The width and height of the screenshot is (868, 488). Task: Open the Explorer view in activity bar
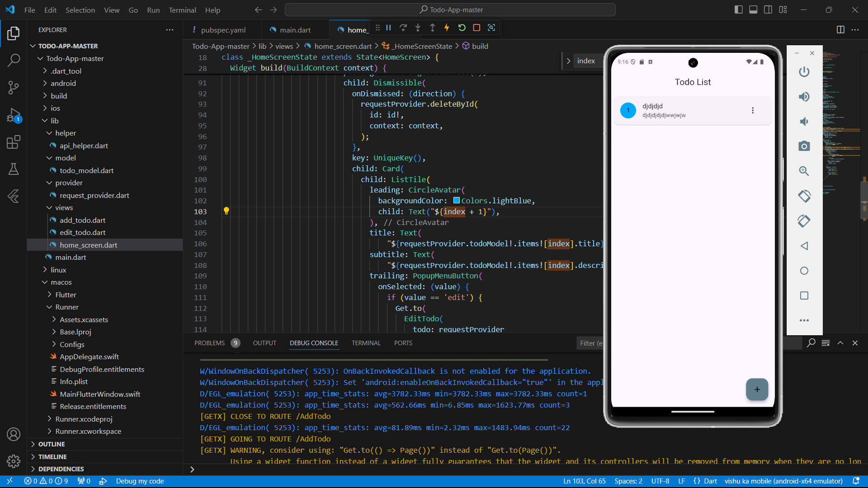pyautogui.click(x=14, y=33)
